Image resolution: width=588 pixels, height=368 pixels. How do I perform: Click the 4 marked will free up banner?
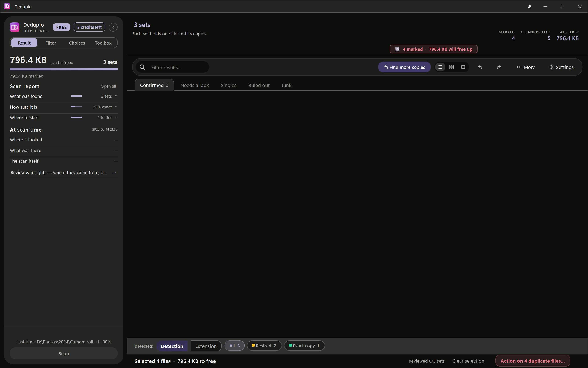pyautogui.click(x=433, y=49)
